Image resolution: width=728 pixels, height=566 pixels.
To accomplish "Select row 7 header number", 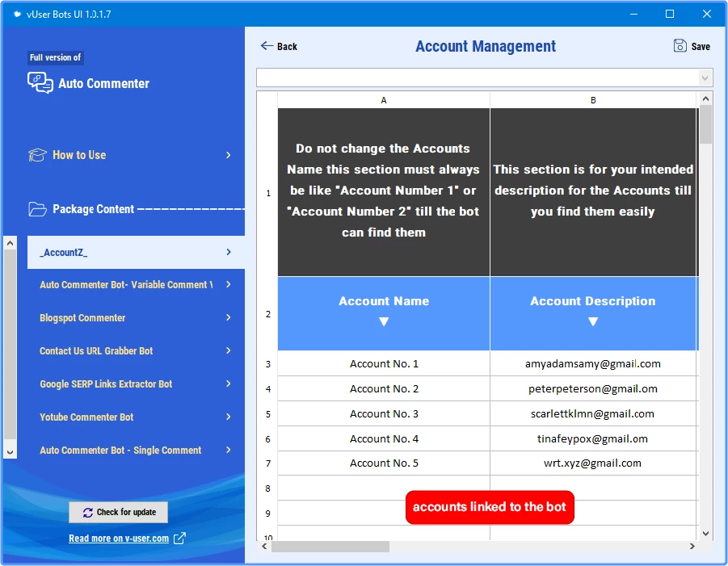I will tap(268, 463).
